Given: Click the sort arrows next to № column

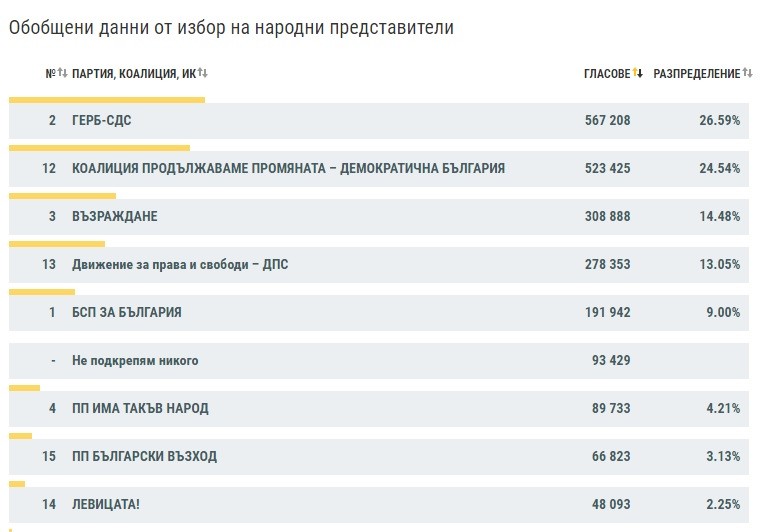Looking at the screenshot, I should 62,73.
